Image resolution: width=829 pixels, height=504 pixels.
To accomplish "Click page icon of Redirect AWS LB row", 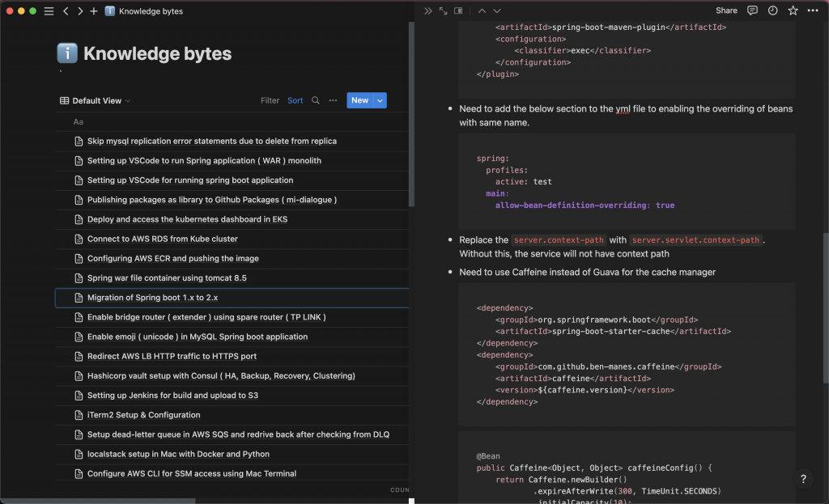I will point(79,357).
